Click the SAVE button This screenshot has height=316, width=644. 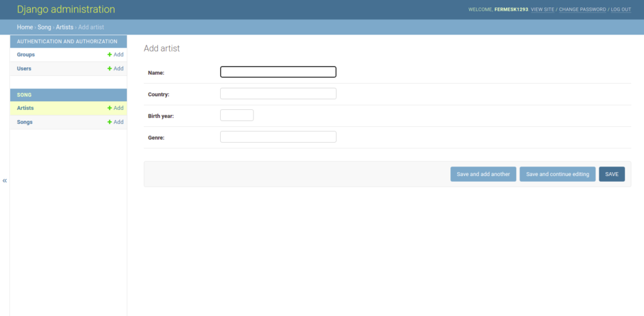point(612,174)
